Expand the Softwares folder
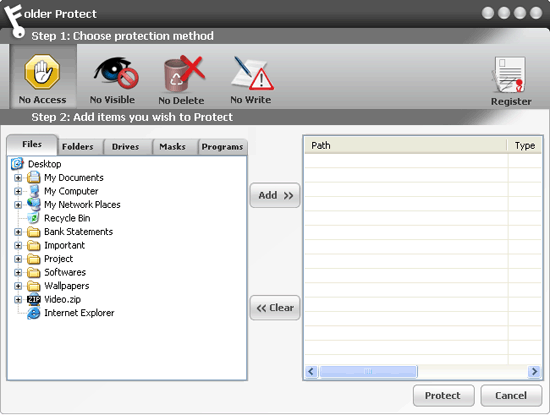Viewport: 550px width, 415px height. click(18, 273)
